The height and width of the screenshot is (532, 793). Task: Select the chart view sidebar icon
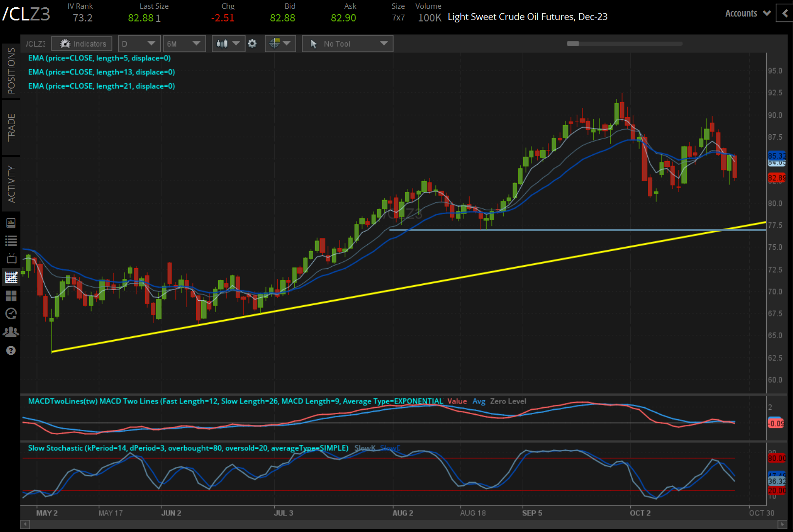[11, 277]
